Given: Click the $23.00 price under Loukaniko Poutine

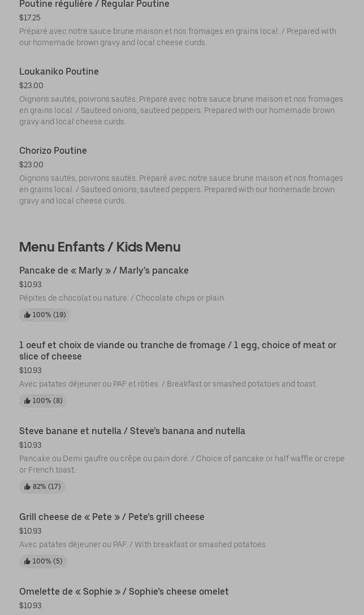Looking at the screenshot, I should coord(32,85).
